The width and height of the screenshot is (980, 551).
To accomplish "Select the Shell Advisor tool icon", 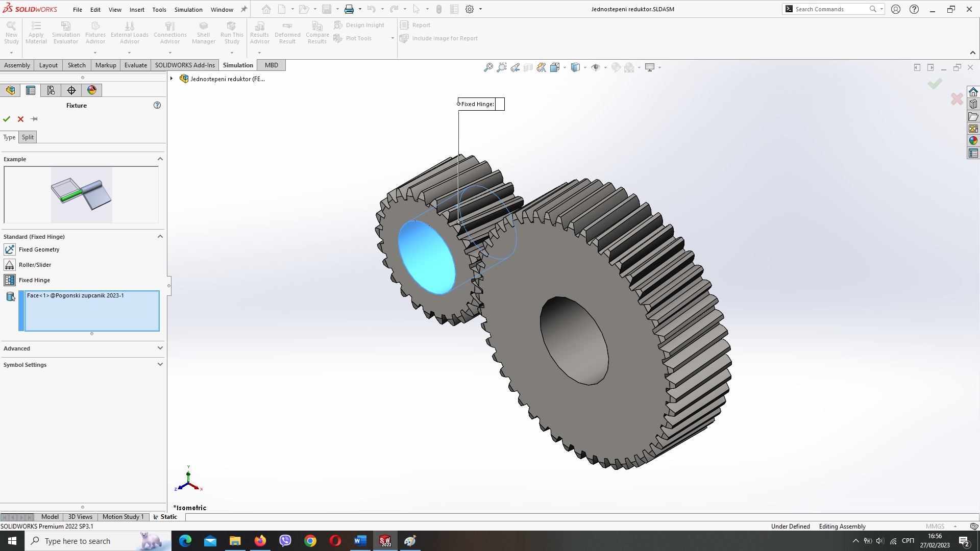I will point(203,32).
